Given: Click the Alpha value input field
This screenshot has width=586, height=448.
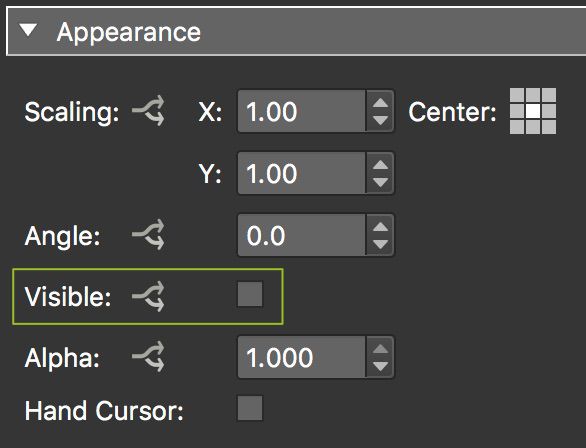Looking at the screenshot, I should point(302,357).
